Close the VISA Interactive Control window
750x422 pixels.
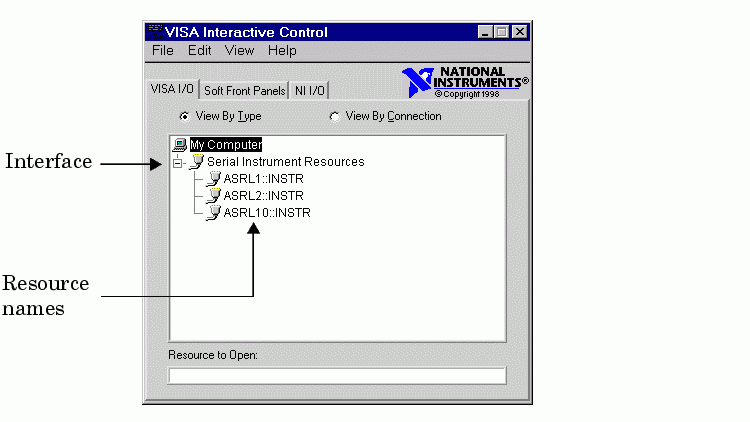click(520, 32)
